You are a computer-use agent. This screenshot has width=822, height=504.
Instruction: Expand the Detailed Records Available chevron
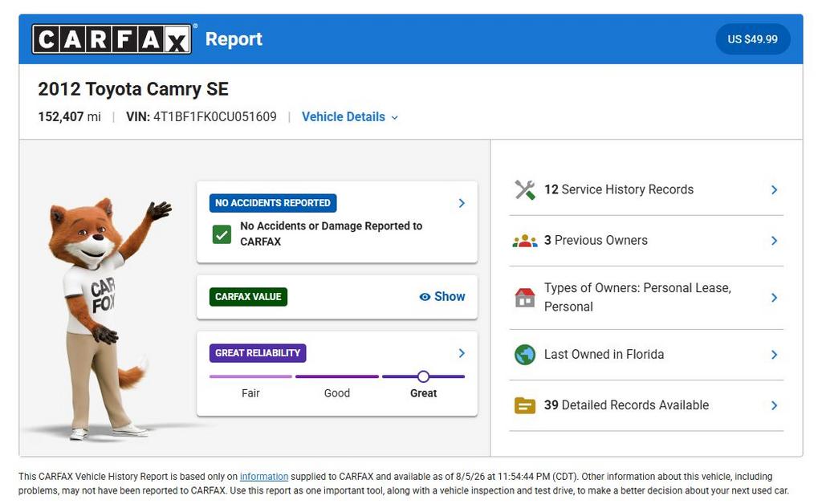(774, 405)
